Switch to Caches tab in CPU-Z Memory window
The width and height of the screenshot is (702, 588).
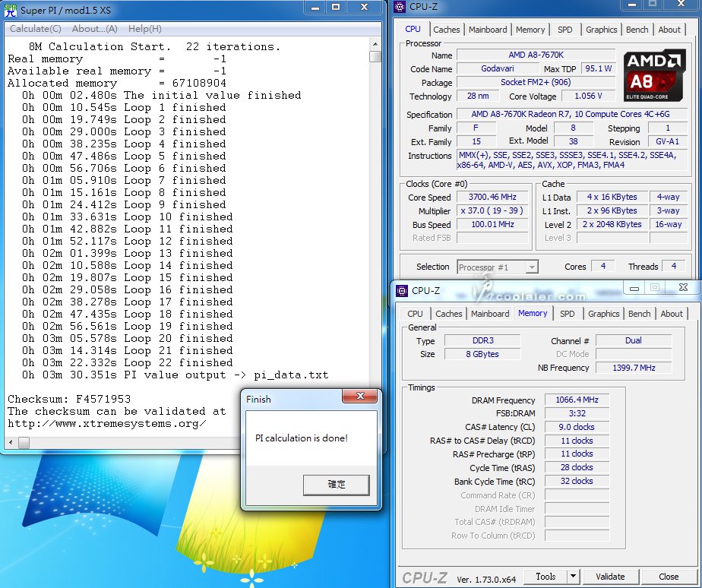[448, 314]
